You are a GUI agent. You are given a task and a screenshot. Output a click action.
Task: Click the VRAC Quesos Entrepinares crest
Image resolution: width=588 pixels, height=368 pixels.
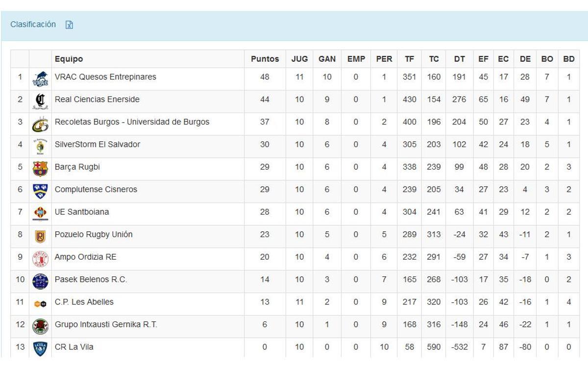(x=40, y=77)
